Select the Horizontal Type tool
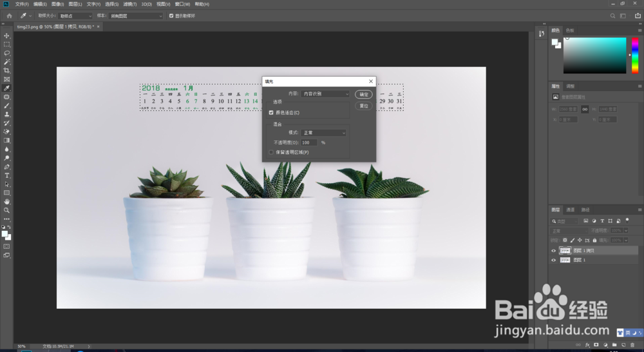 click(6, 175)
